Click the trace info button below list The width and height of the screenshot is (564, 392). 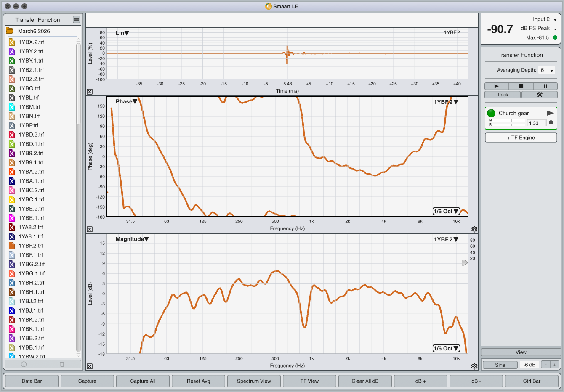pos(24,364)
